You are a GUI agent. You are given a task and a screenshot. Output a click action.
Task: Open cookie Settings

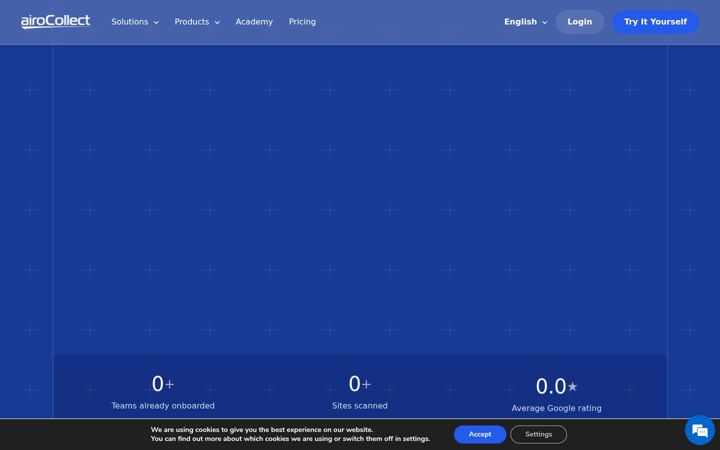point(538,434)
